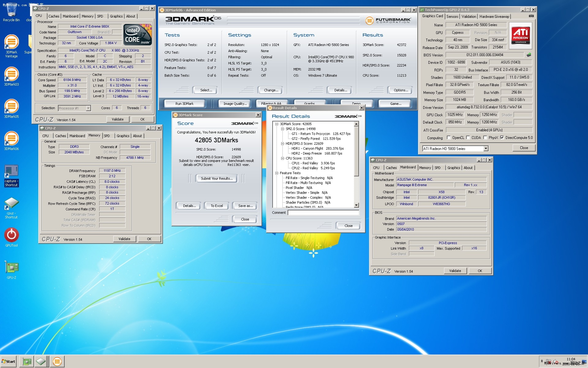Switch to the CPU-Z taskbar button
588x368 pixels.
41,362
